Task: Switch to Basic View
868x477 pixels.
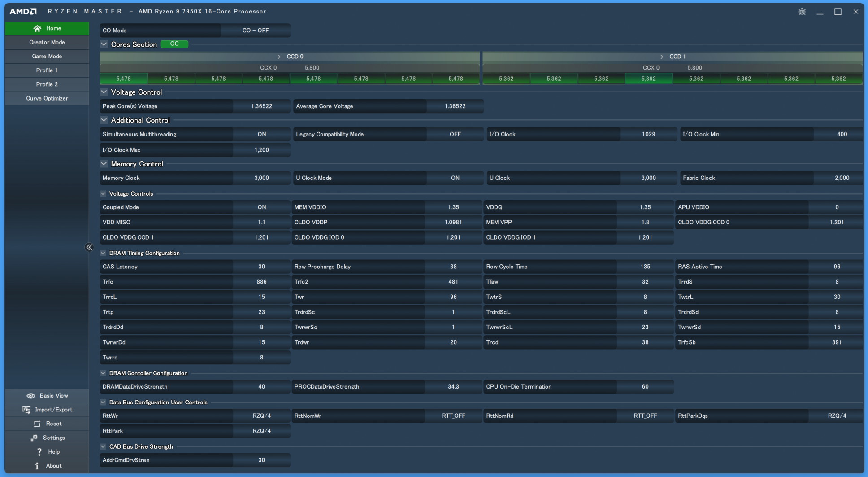Action: [47, 396]
